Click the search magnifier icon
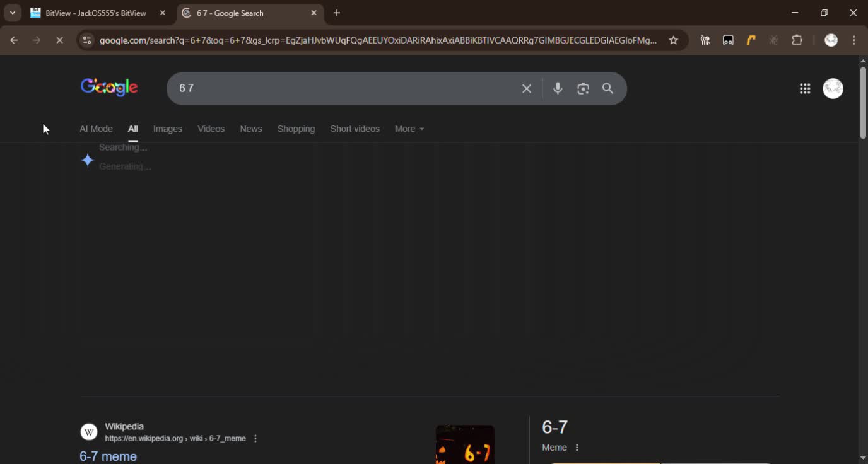The width and height of the screenshot is (868, 464). [x=607, y=88]
